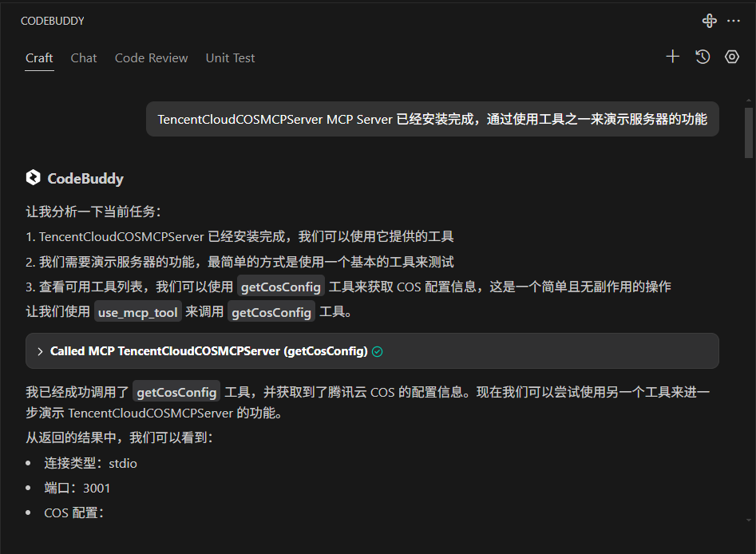This screenshot has width=756, height=554.
Task: Open the CodeBuddy plugin icon in header
Action: 709,21
